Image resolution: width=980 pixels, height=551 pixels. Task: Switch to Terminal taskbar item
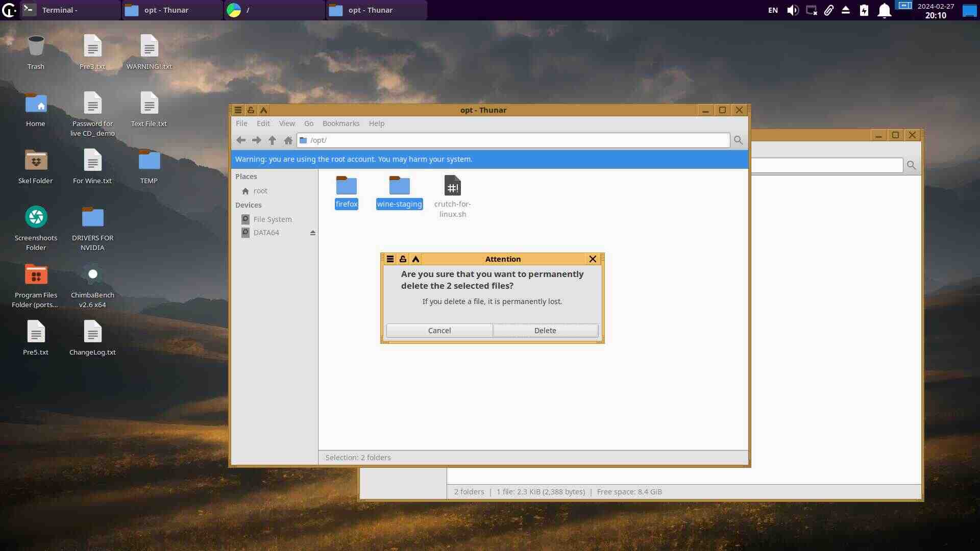pyautogui.click(x=60, y=10)
